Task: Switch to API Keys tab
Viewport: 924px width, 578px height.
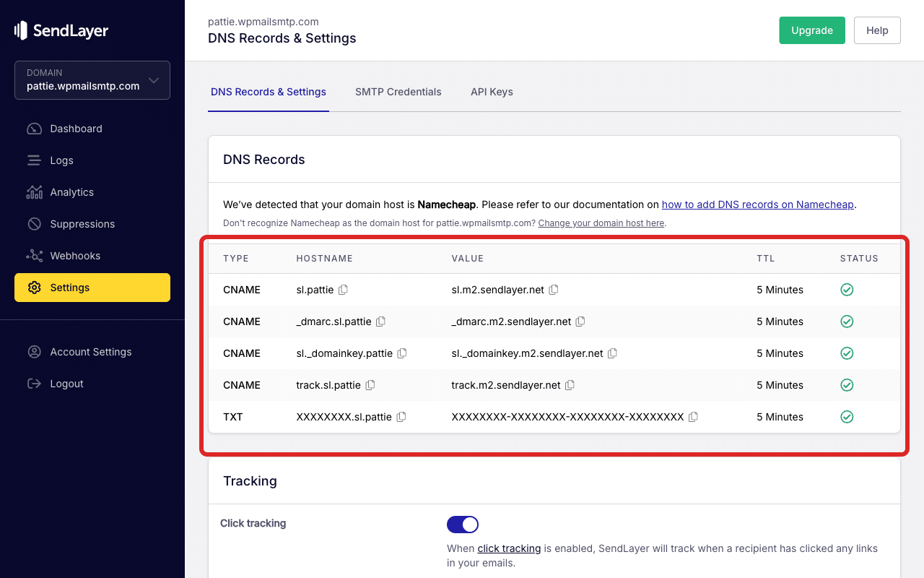Action: pos(492,92)
